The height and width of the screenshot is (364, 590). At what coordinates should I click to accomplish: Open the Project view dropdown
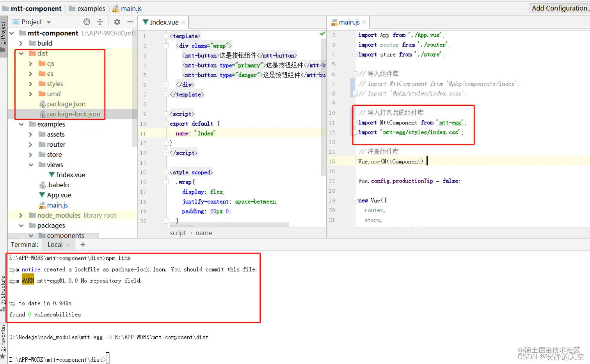49,22
